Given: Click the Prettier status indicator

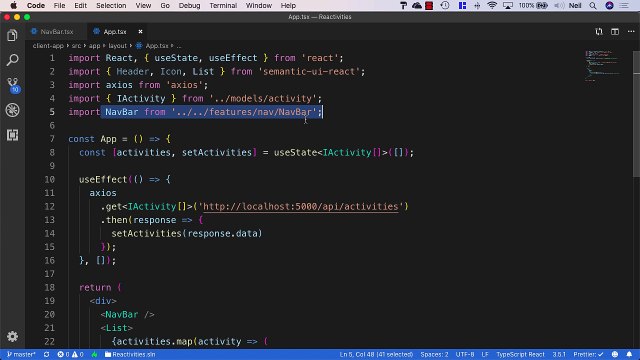Looking at the screenshot, I should 588,354.
